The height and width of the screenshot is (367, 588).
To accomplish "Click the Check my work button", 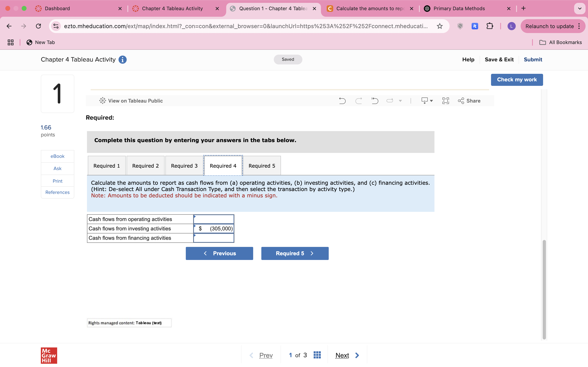I will tap(517, 80).
